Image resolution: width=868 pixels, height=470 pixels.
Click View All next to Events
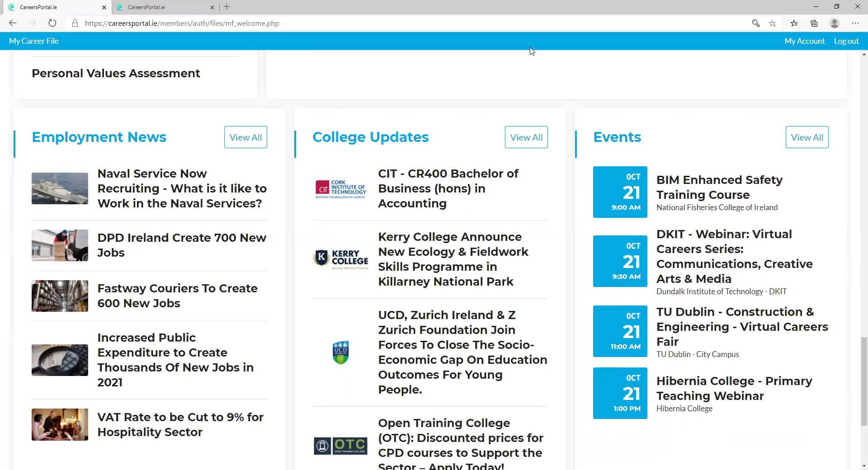click(x=807, y=137)
